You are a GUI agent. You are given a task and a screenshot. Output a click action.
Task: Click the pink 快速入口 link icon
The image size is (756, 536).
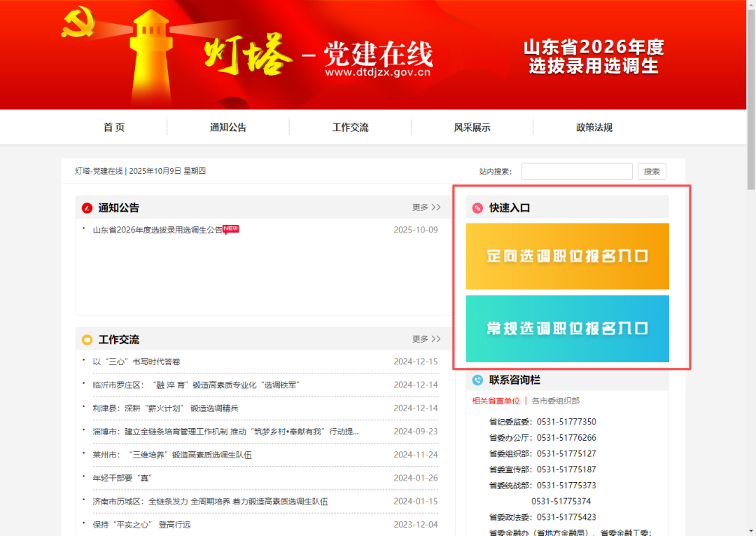click(x=477, y=208)
